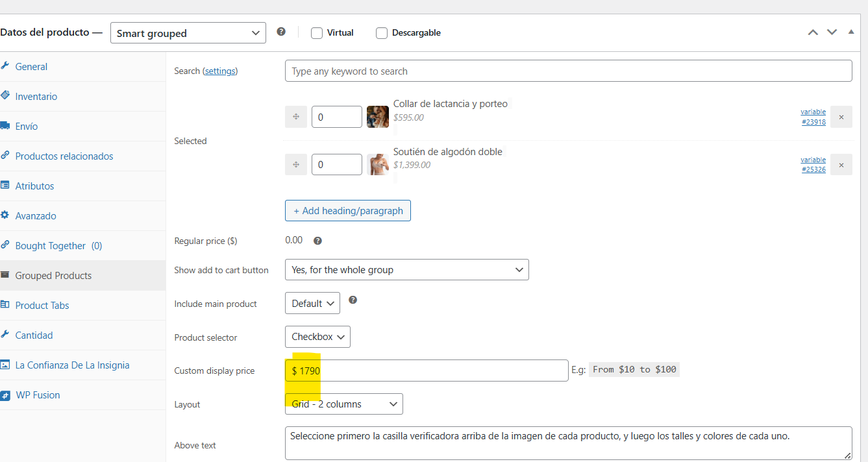Collapse the Datos del producto panel
This screenshot has height=462, width=868.
[851, 32]
